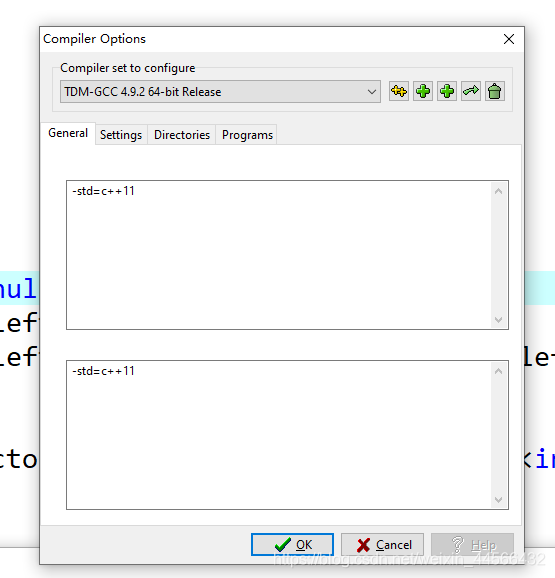Image resolution: width=555 pixels, height=578 pixels.
Task: Open the TDM-GCC 4.9.2 64-bit Release dropdown
Action: tap(220, 91)
